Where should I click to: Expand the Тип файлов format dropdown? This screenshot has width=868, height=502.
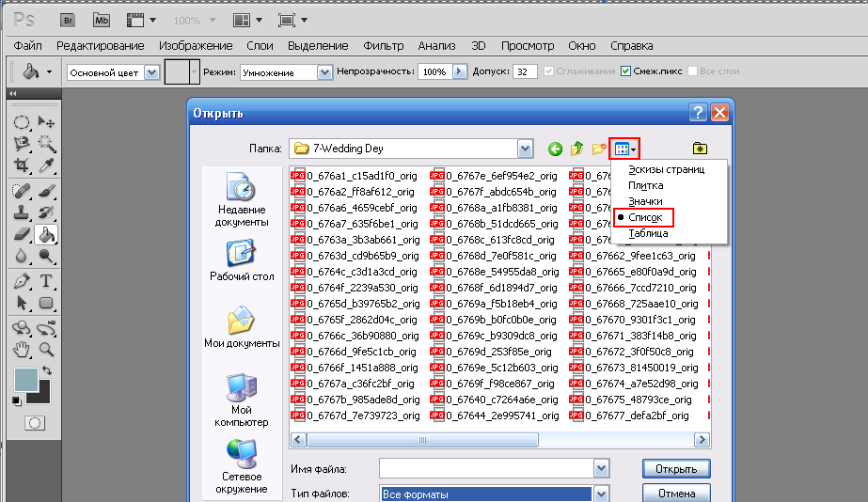tap(601, 494)
